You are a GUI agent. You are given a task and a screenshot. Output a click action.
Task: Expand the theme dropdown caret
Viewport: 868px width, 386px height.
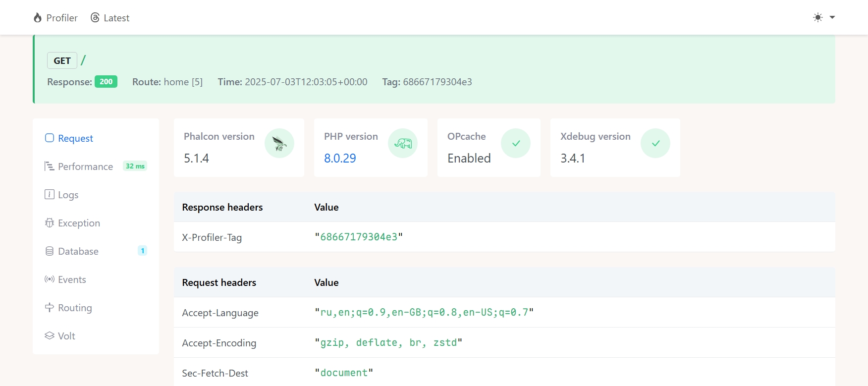point(832,17)
